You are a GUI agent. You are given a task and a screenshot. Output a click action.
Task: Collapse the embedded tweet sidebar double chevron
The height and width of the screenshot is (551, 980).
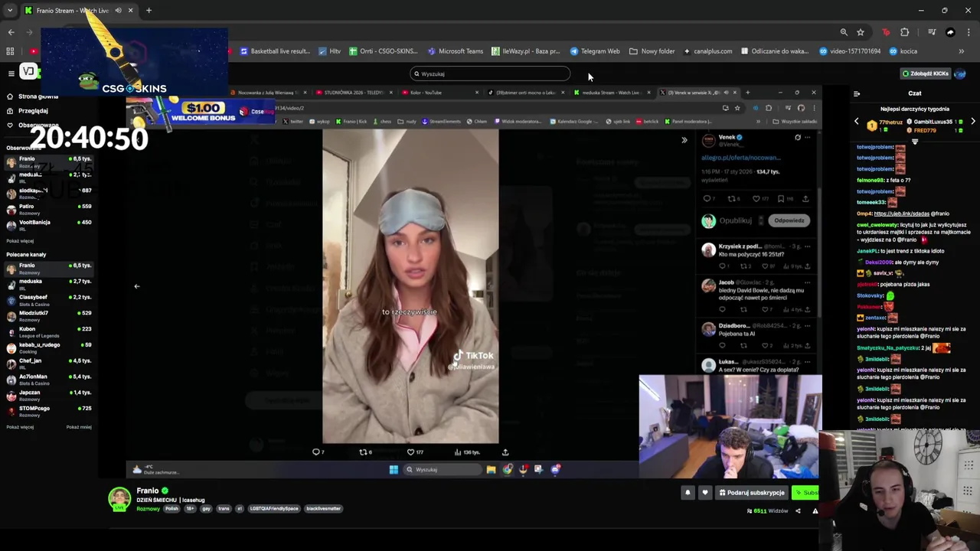click(x=684, y=140)
